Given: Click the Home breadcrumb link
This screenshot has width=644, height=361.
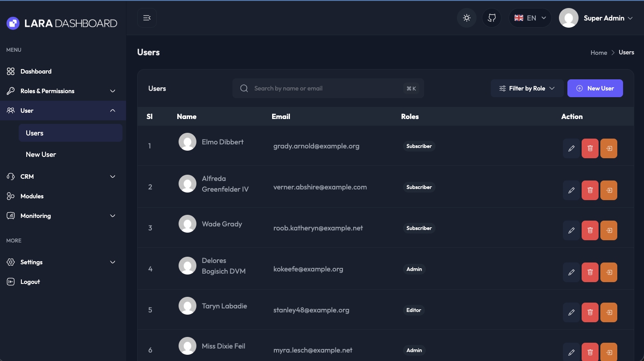Looking at the screenshot, I should click(599, 53).
